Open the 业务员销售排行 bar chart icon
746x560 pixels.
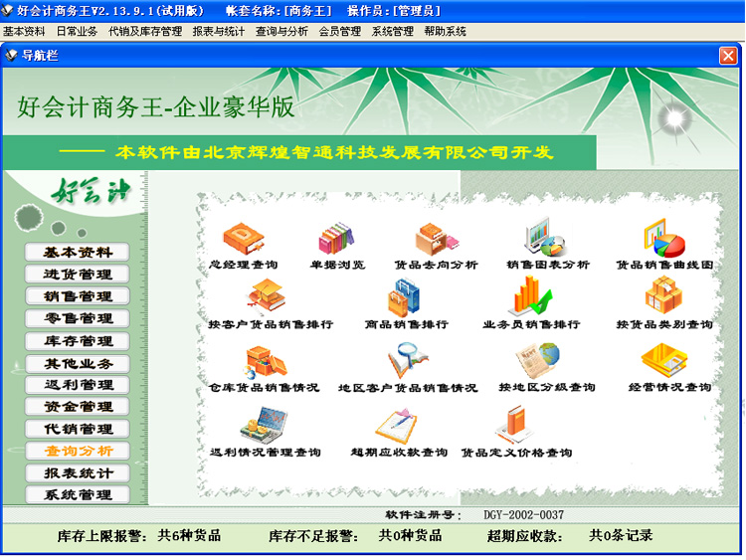(x=530, y=295)
